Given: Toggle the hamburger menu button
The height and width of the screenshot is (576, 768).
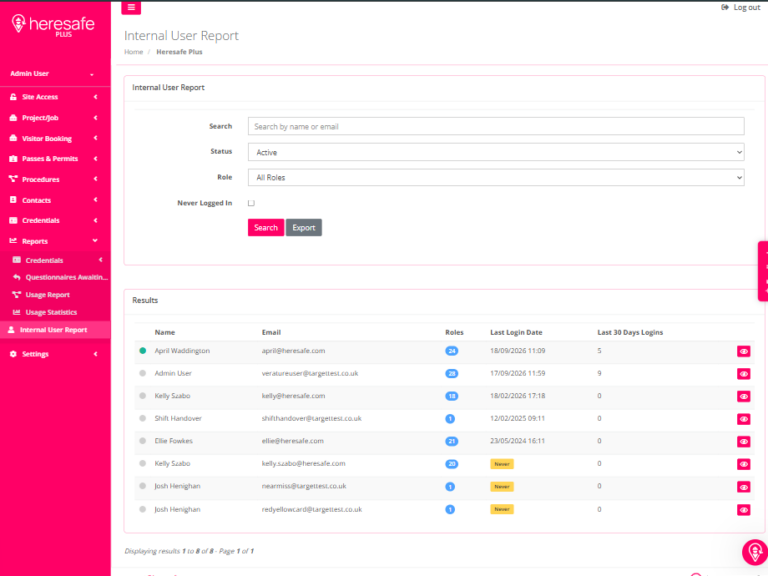Looking at the screenshot, I should pyautogui.click(x=131, y=7).
